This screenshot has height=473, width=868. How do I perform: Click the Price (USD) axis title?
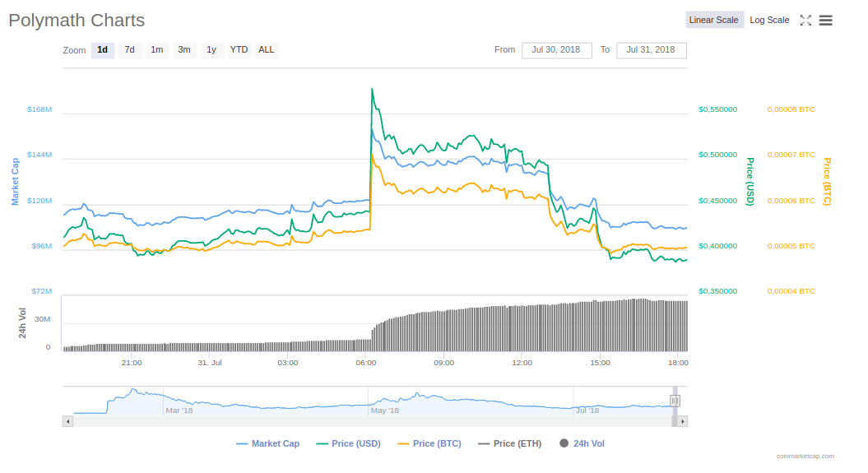(x=750, y=182)
